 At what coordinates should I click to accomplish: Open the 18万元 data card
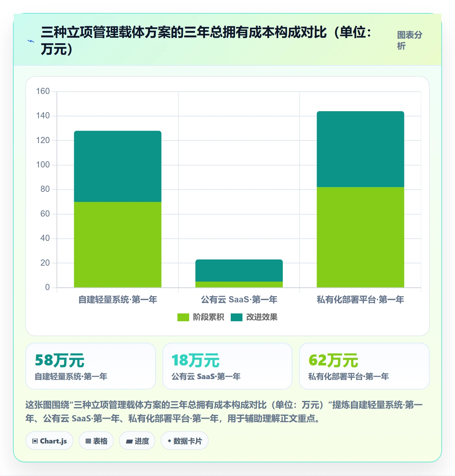coord(227,366)
